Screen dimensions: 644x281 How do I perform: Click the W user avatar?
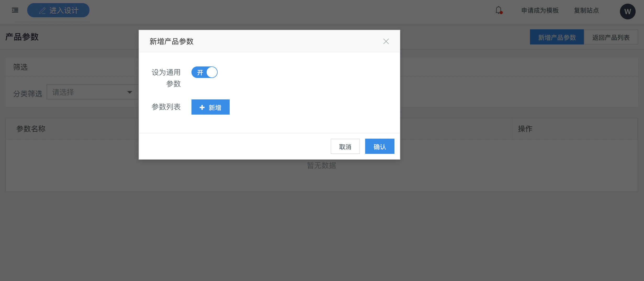pyautogui.click(x=628, y=11)
